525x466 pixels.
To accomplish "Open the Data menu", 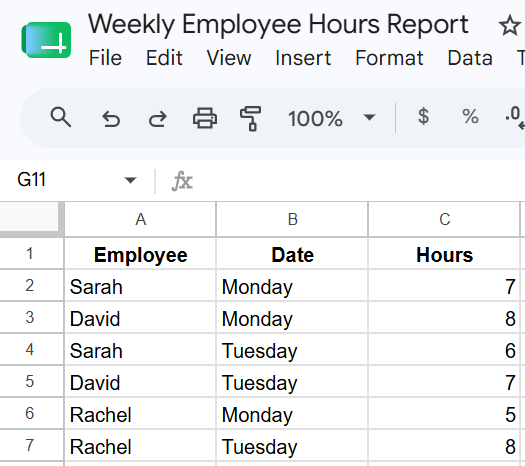I will click(x=470, y=58).
